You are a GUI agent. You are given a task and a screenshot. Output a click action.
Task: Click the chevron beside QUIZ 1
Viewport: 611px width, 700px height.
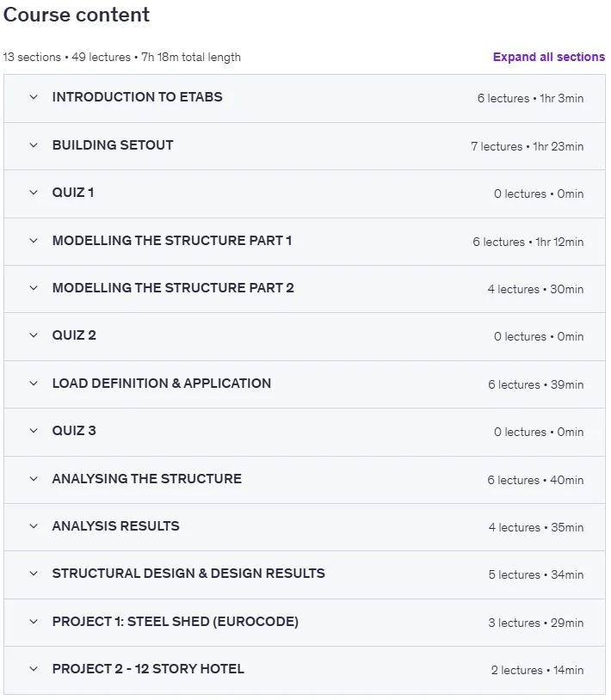34,193
